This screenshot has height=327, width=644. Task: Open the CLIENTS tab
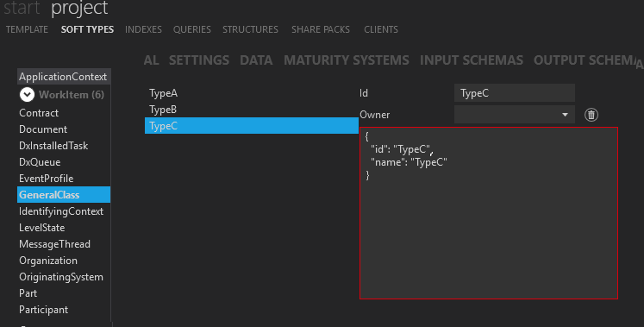pos(381,29)
